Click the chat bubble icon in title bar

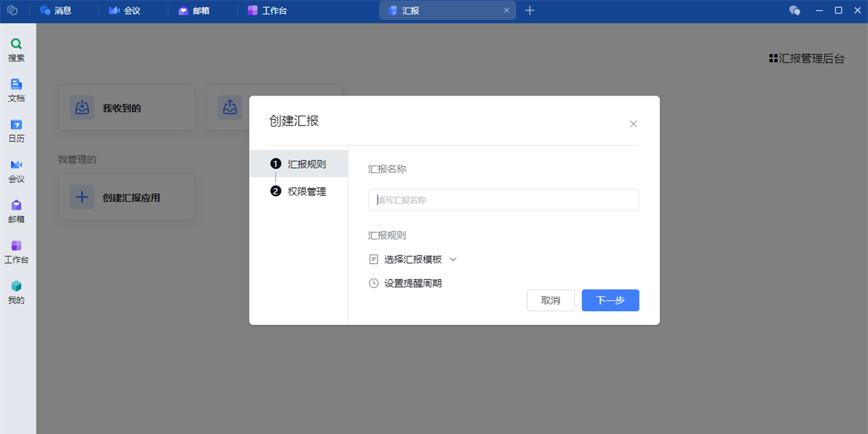coord(795,10)
